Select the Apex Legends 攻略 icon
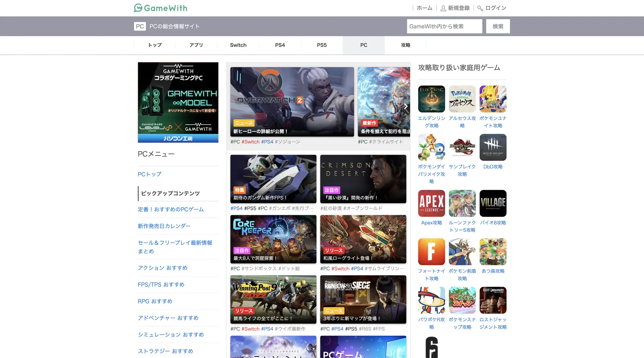Viewport: 644px width, 358px height. [x=431, y=203]
